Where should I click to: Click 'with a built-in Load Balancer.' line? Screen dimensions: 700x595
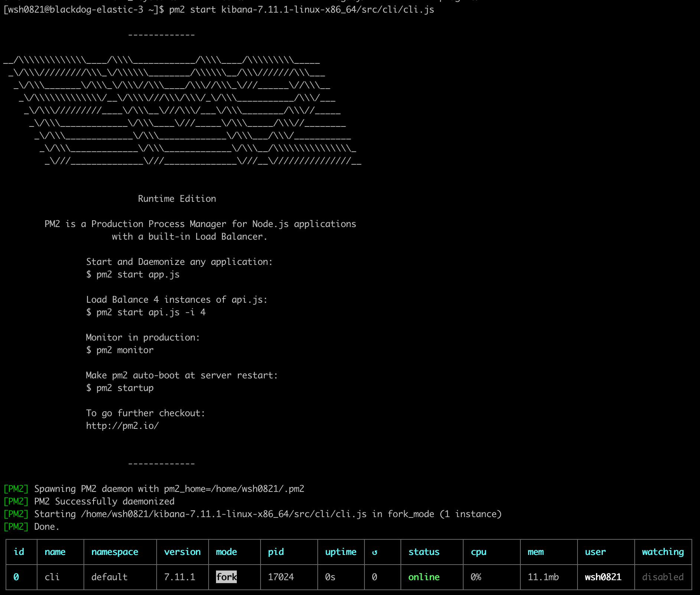tap(190, 237)
